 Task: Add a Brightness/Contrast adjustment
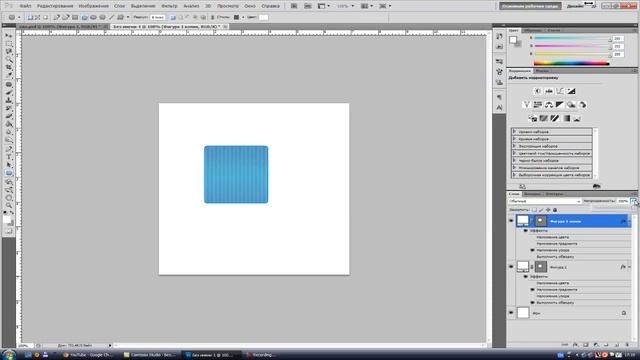pyautogui.click(x=538, y=91)
